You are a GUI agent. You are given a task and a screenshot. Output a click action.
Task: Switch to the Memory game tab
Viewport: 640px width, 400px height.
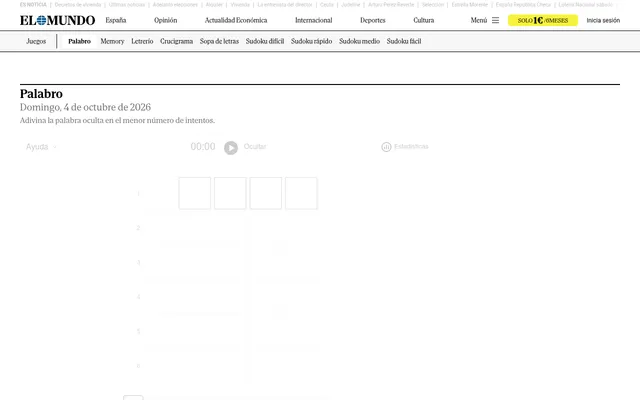pos(112,41)
